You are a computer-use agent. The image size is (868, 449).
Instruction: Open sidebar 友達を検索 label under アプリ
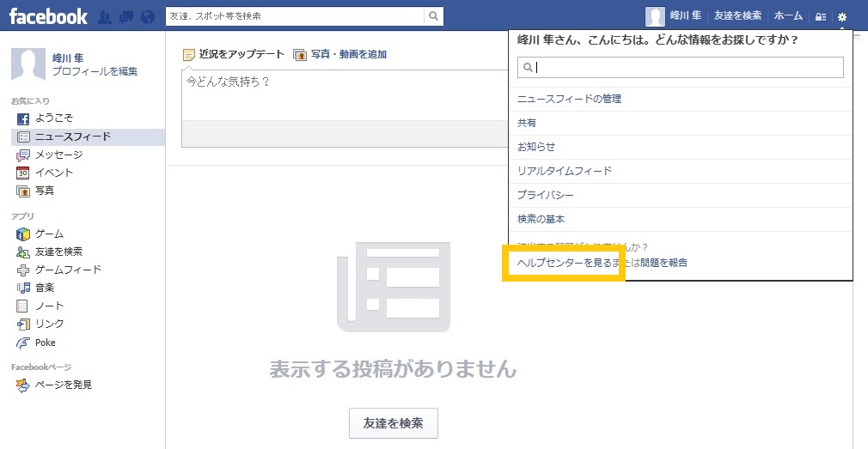pos(58,252)
